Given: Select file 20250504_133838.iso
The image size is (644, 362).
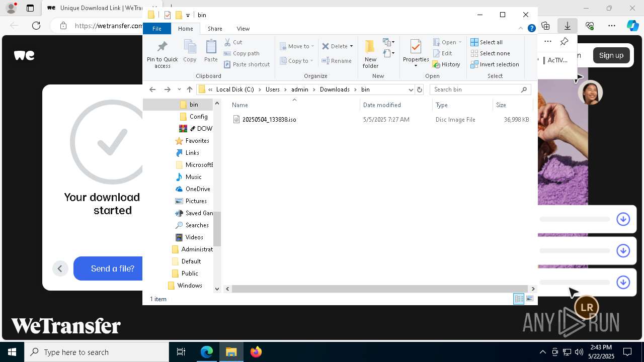Looking at the screenshot, I should [x=269, y=120].
